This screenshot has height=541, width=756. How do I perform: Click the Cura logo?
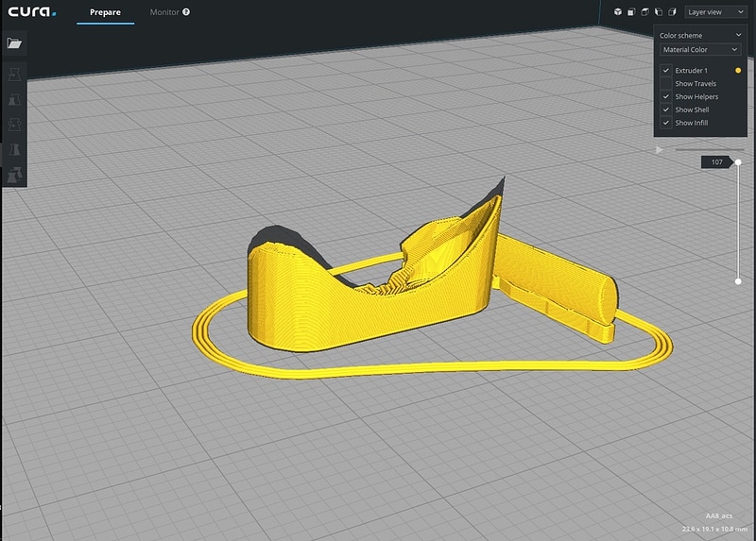[x=32, y=12]
